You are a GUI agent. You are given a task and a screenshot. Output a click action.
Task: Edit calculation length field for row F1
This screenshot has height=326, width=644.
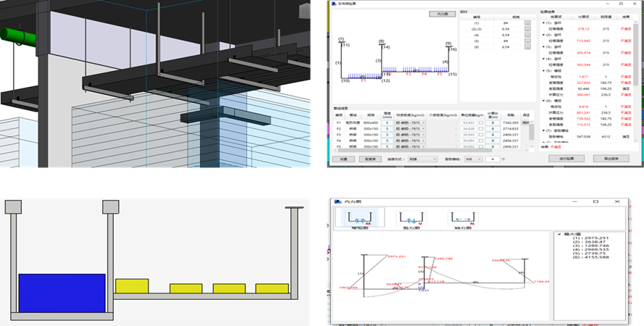(493, 122)
